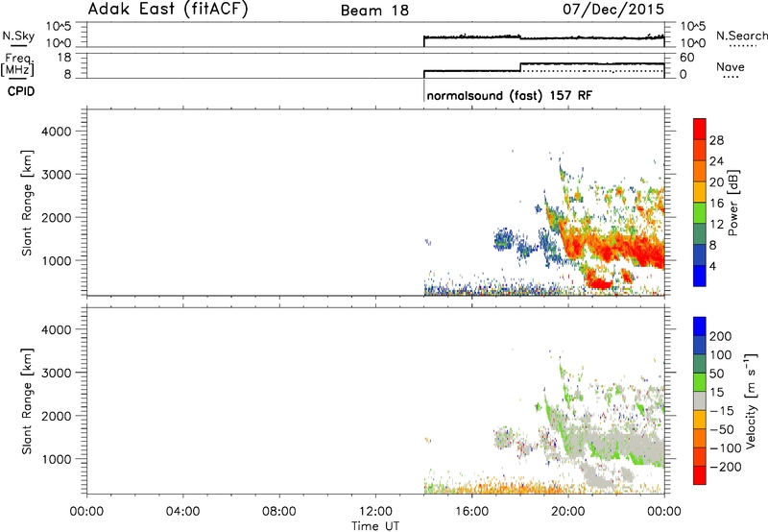Click the 'Adak East (fitACF)' plot title
768x532 pixels.
(168, 10)
